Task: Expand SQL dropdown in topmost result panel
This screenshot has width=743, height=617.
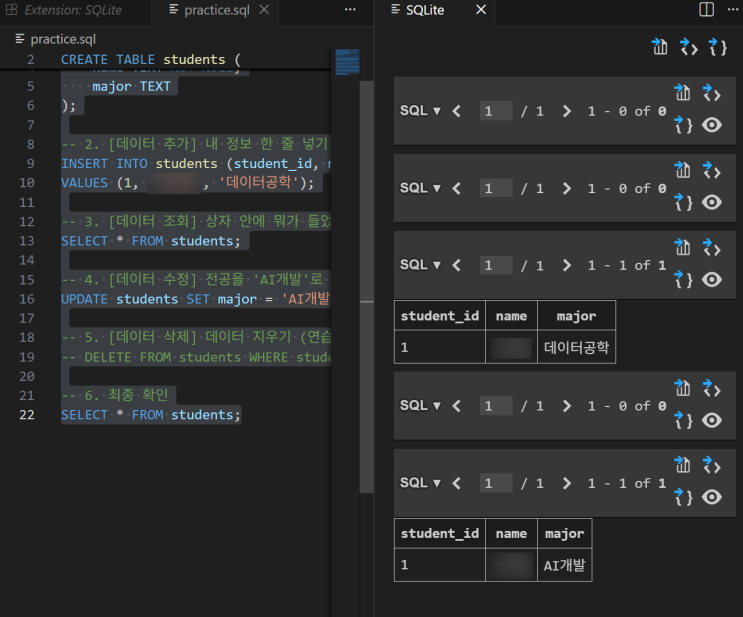Action: point(420,111)
